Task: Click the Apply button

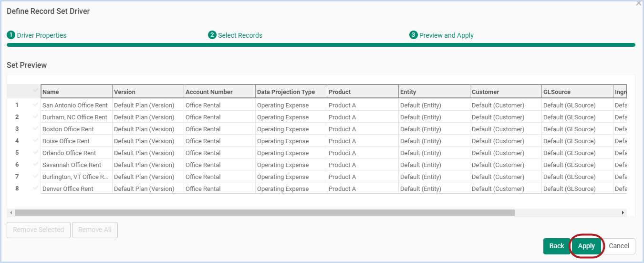Action: click(586, 246)
